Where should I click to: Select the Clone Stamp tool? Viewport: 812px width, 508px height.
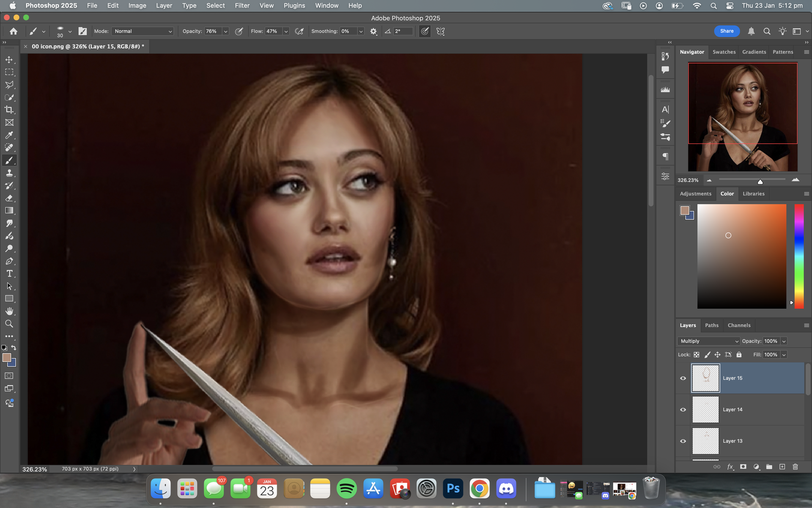click(9, 173)
